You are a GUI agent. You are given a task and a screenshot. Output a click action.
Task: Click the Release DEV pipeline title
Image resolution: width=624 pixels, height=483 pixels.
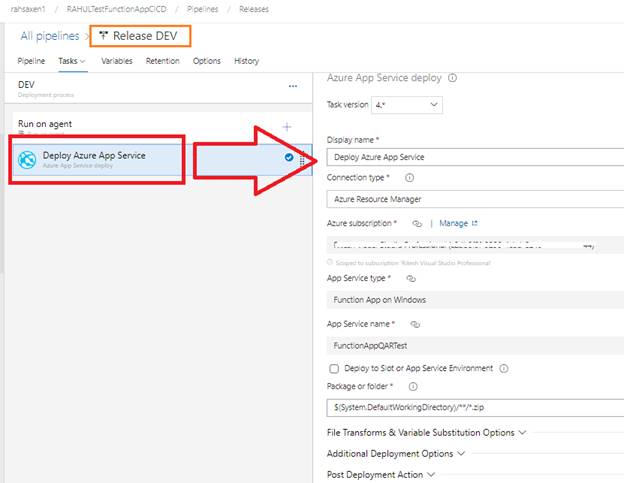(145, 36)
